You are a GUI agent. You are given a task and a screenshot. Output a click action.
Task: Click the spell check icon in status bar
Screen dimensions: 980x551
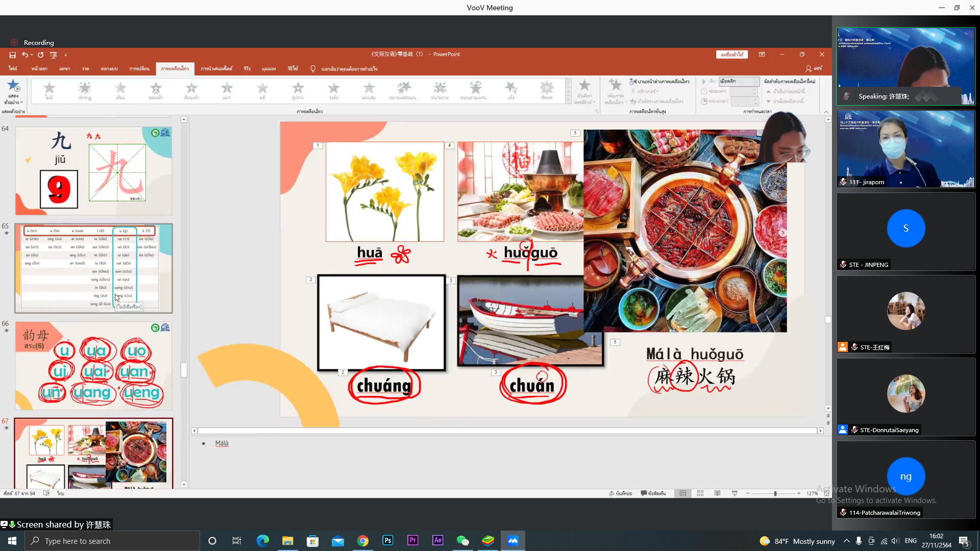(x=46, y=493)
